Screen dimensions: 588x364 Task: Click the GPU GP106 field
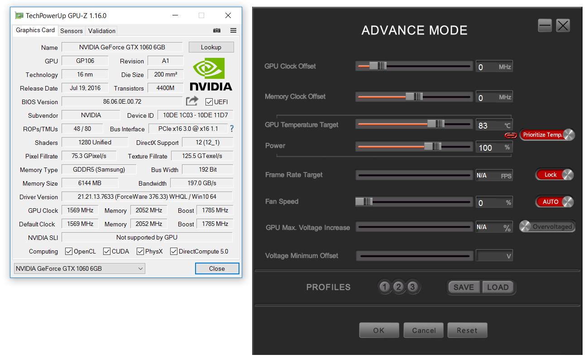pos(85,61)
